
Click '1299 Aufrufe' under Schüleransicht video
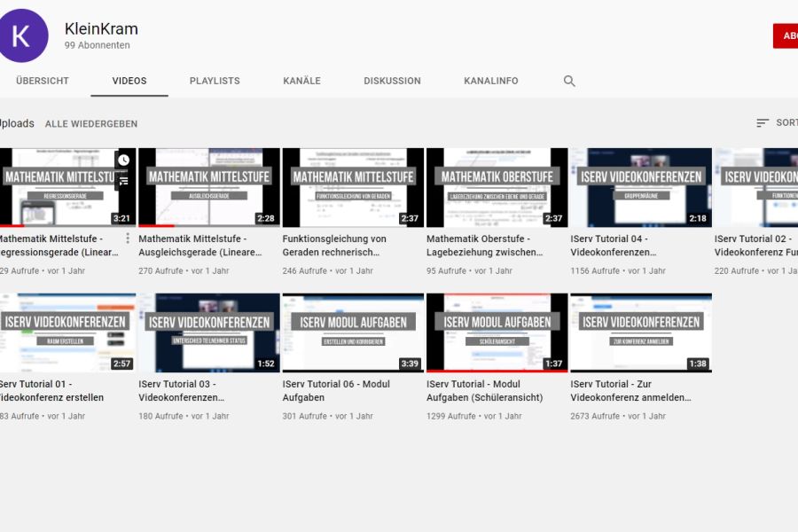point(451,416)
